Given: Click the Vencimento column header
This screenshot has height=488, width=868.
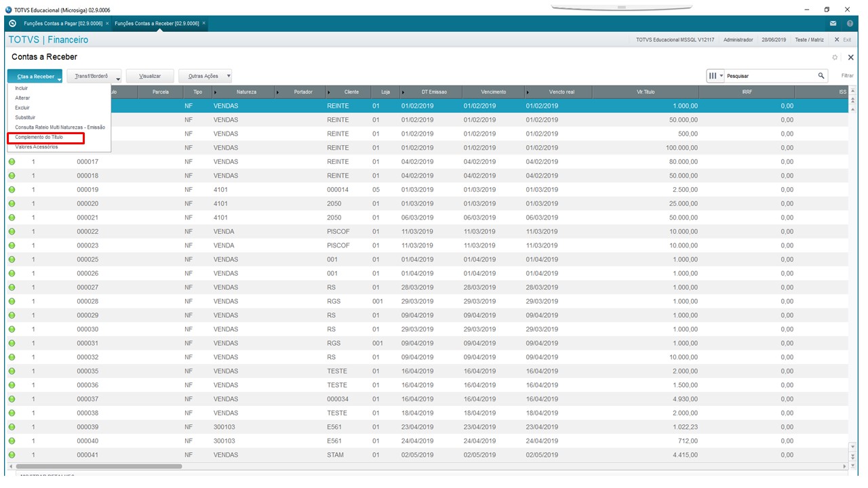Looking at the screenshot, I should click(493, 91).
